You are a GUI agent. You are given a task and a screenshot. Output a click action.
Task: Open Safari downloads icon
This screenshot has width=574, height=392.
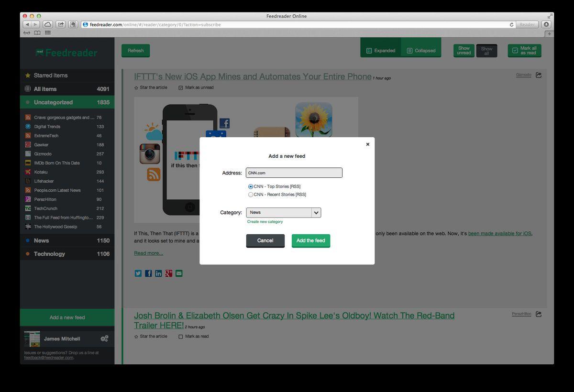pyautogui.click(x=546, y=24)
